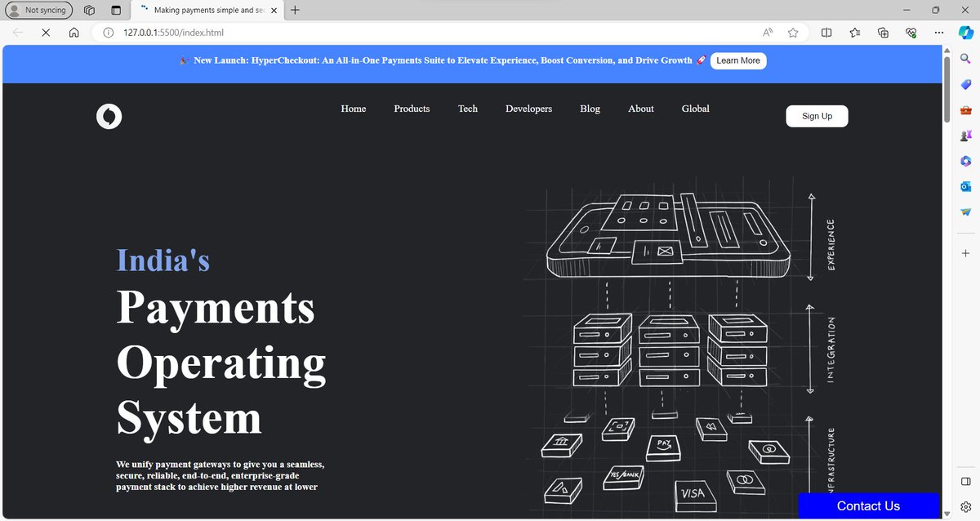Click the Juspay circular logo
Image resolution: width=980 pixels, height=521 pixels.
coord(109,117)
